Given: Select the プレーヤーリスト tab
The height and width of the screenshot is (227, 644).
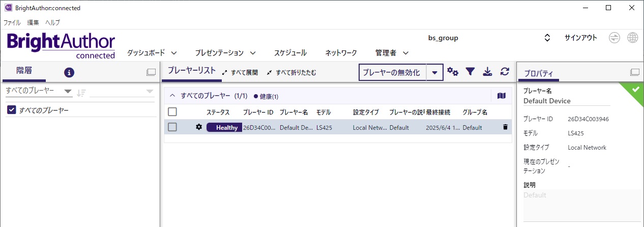Looking at the screenshot, I should 192,71.
